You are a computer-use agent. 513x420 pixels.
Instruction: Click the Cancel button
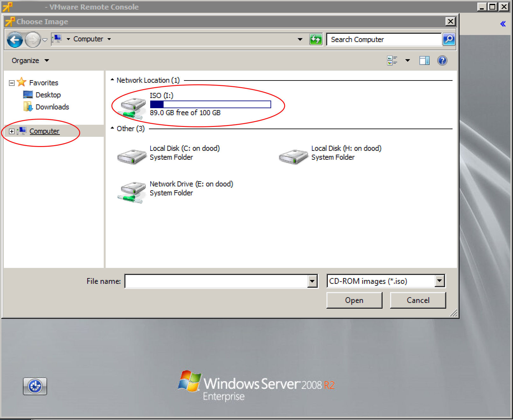(x=418, y=300)
